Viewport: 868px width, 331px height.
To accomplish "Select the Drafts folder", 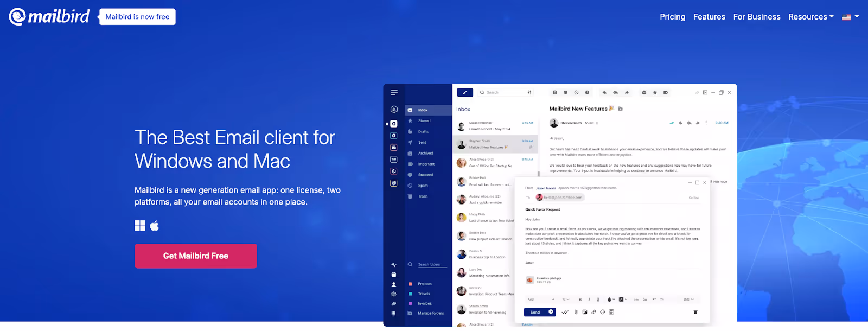I will [429, 132].
